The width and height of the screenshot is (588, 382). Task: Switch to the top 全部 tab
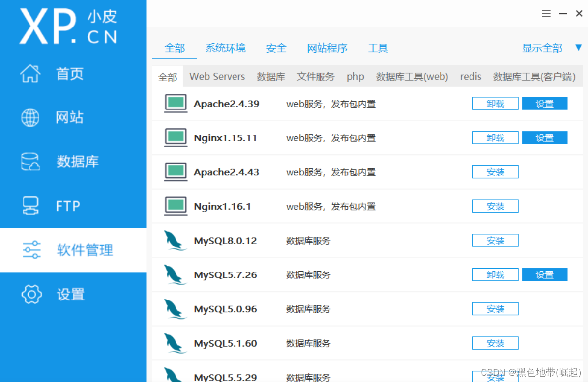coord(175,48)
